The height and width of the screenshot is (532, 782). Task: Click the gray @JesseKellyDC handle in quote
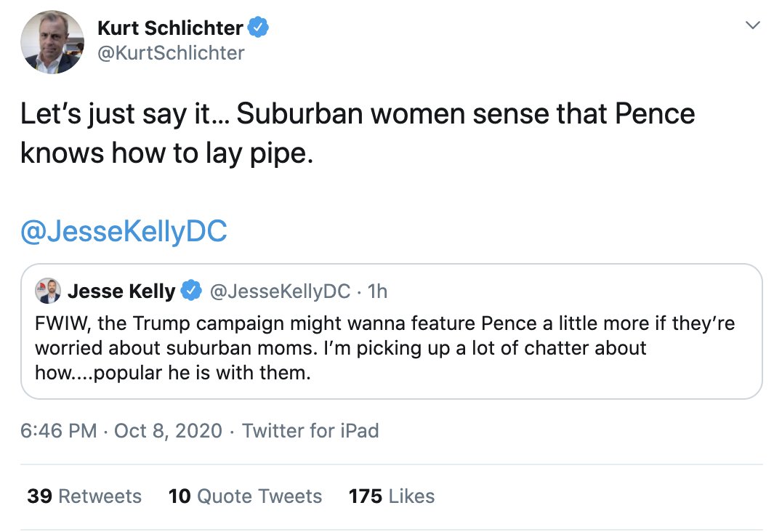[x=281, y=291]
